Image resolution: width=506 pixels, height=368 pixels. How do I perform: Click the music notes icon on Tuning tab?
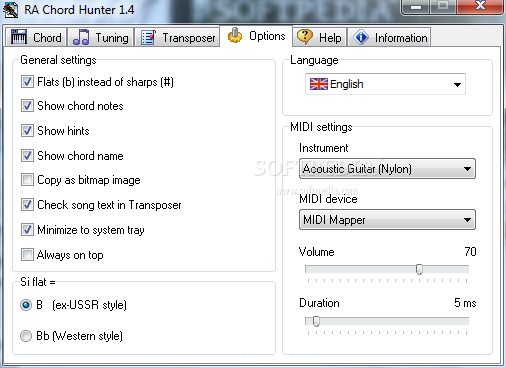(x=81, y=37)
